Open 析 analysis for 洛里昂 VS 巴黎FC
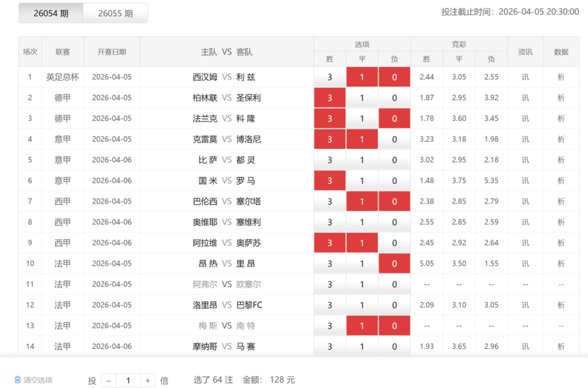 pos(561,305)
